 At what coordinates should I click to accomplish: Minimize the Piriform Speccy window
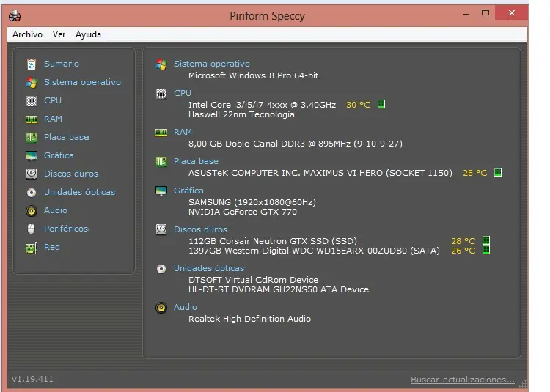point(466,14)
